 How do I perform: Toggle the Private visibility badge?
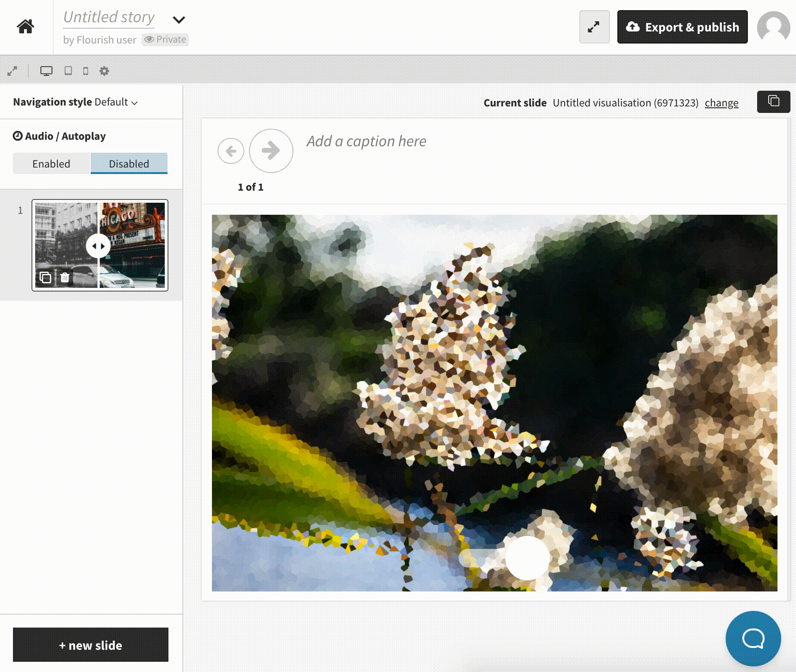tap(165, 39)
